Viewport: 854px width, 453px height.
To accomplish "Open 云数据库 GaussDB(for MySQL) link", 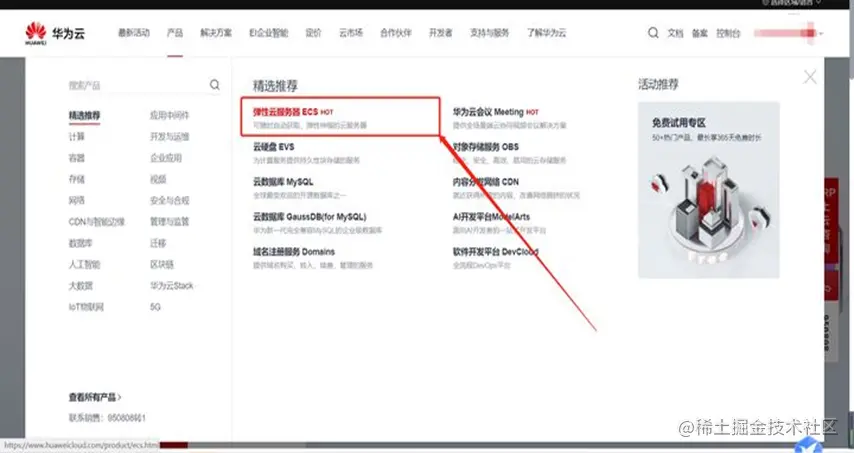I will (309, 217).
